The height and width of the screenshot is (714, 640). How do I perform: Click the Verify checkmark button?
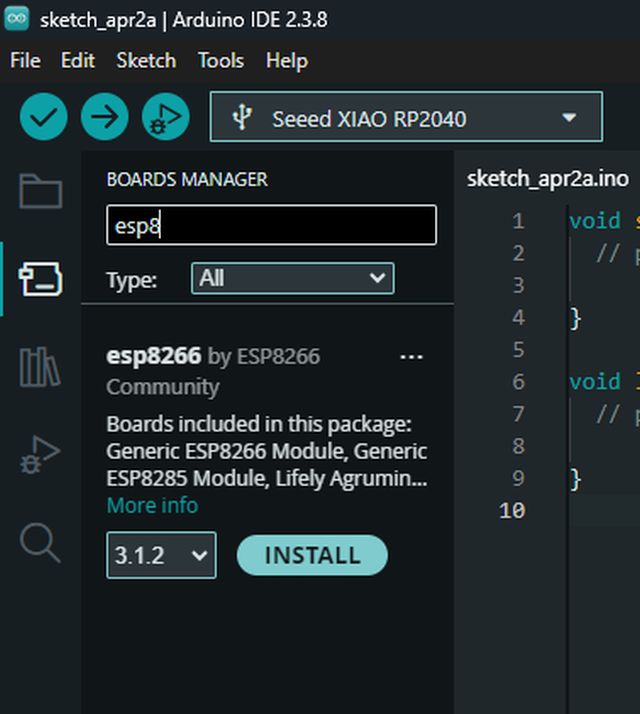tap(43, 118)
